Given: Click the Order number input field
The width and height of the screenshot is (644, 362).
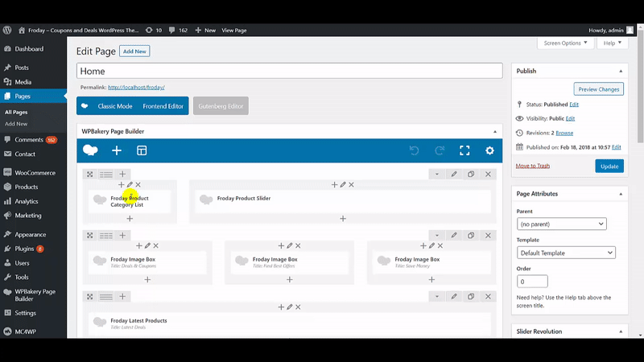Looking at the screenshot, I should coord(531,282).
